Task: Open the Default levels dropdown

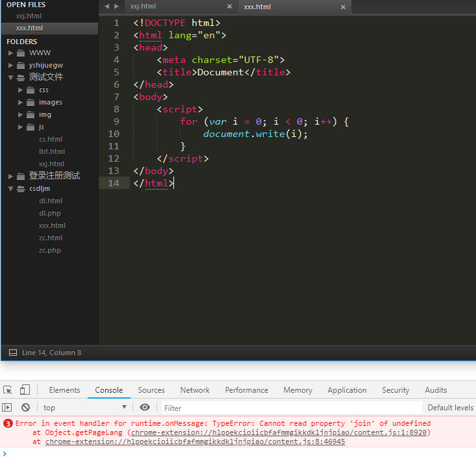Action: coord(450,408)
